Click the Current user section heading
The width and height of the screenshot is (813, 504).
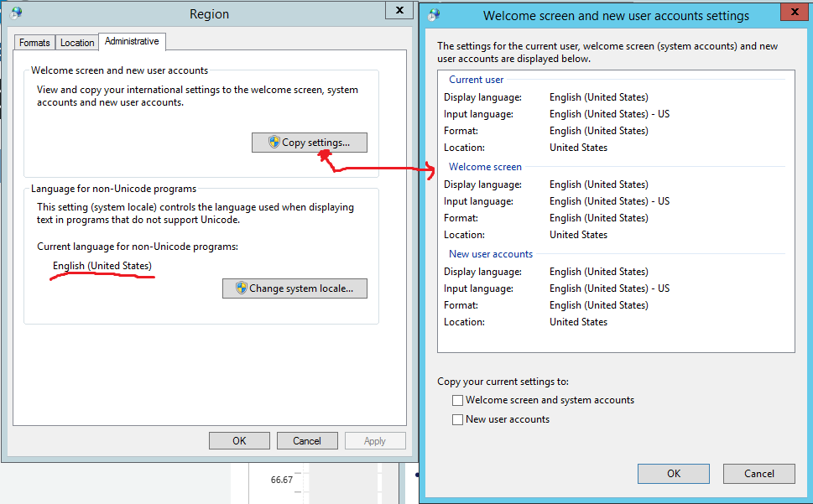coord(476,80)
